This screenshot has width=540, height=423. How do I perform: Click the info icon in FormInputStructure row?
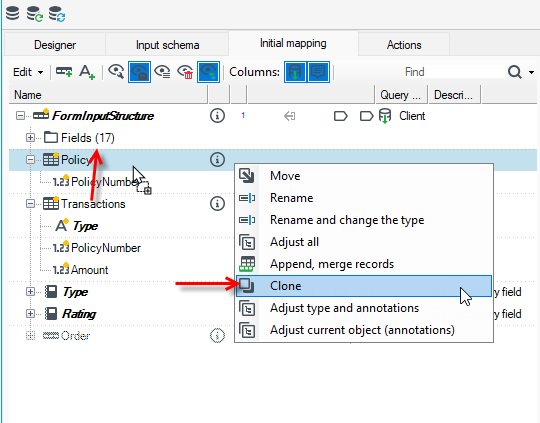pos(217,116)
